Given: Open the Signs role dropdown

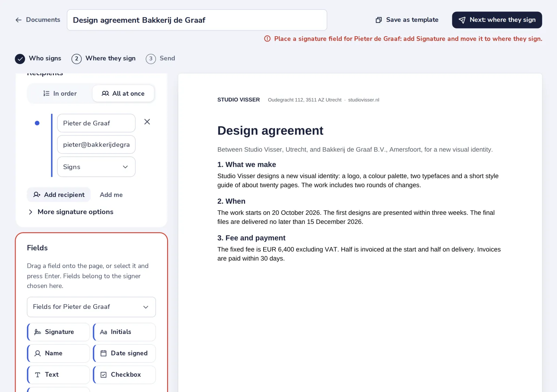Looking at the screenshot, I should [96, 167].
